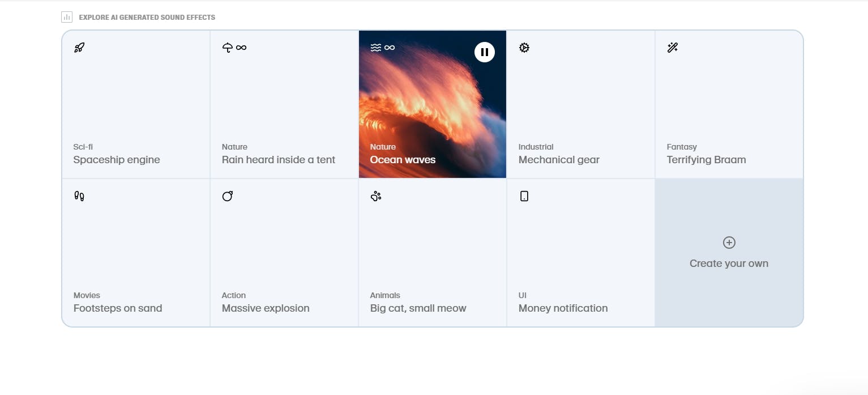Pause the Ocean waves sound
The height and width of the screenshot is (395, 868).
point(485,52)
